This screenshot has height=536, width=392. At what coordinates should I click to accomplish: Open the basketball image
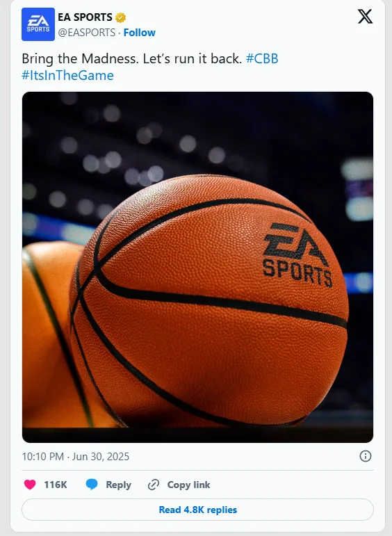(x=197, y=267)
